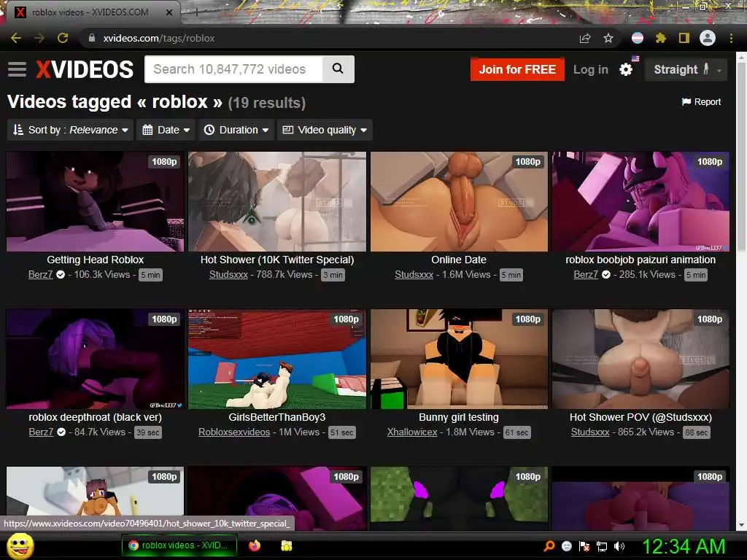747x560 pixels.
Task: Close the current browser tab
Action: (169, 12)
